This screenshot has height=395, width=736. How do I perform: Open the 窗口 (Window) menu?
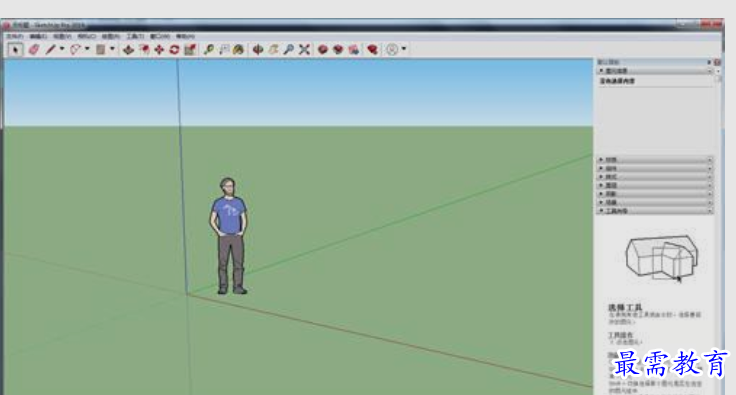(160, 36)
